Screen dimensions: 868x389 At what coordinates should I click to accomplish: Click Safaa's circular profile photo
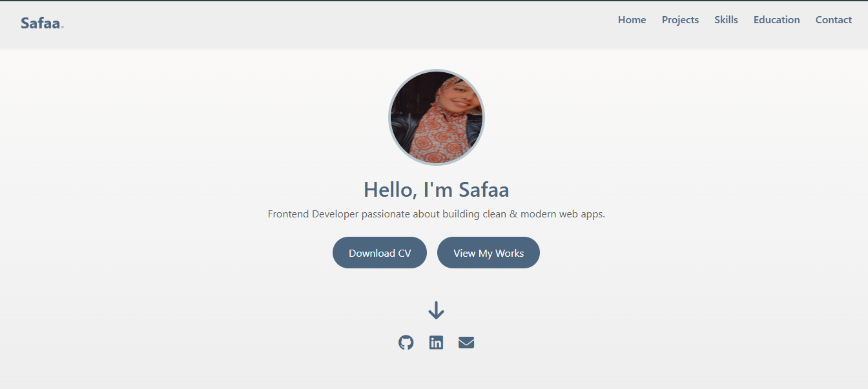pos(436,117)
